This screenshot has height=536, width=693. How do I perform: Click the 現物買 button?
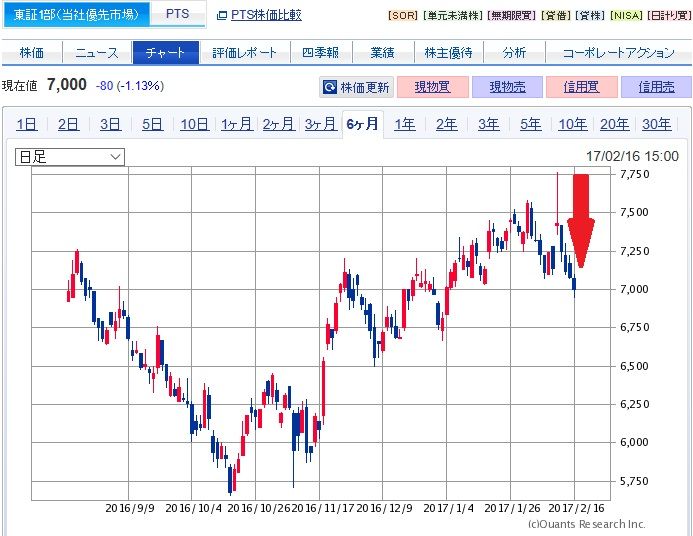pos(433,87)
